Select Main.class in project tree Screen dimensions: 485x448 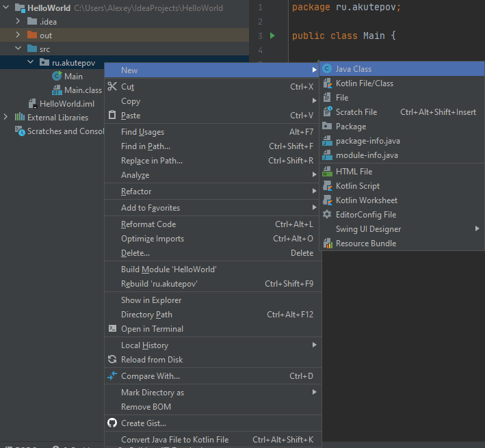(83, 90)
